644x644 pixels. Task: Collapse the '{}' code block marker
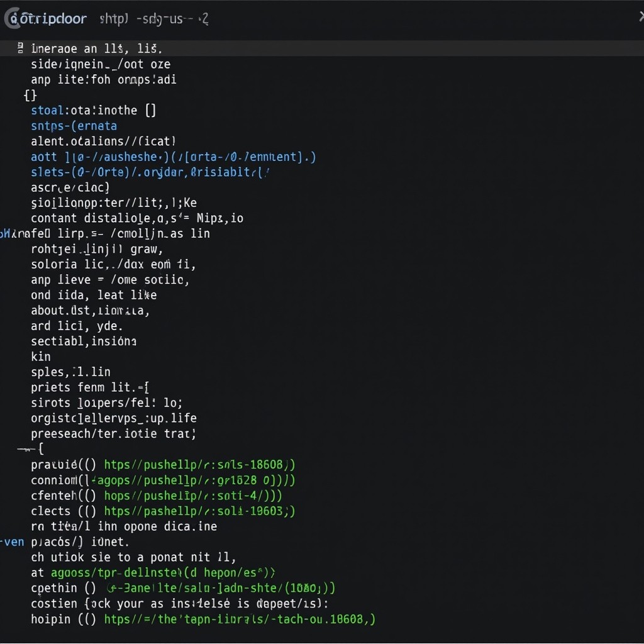(30, 95)
